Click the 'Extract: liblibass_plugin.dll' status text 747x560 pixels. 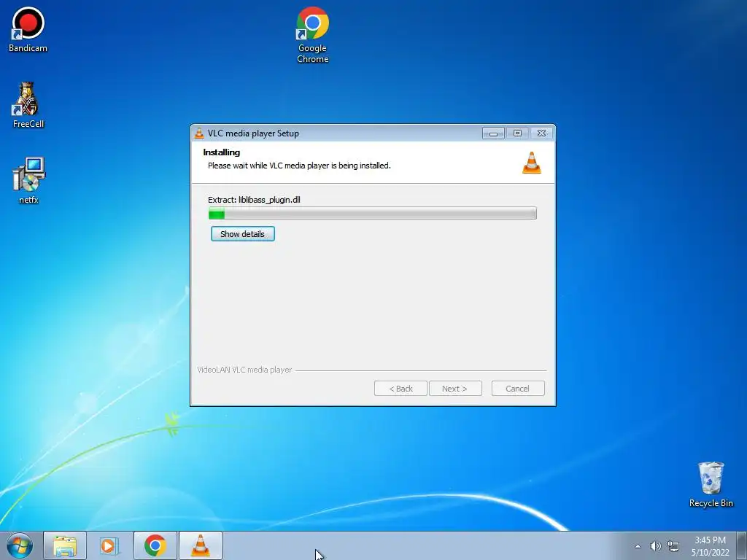point(254,200)
